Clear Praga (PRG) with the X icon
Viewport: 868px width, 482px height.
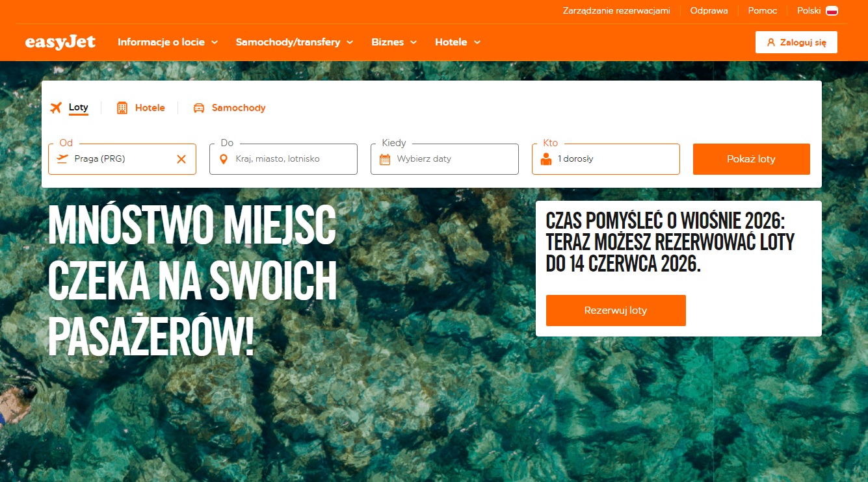tap(181, 159)
